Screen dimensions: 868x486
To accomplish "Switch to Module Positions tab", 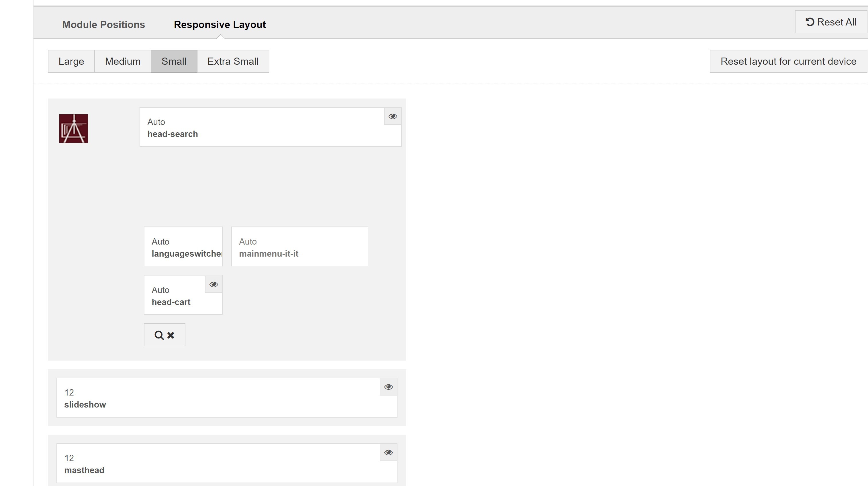I will pos(103,25).
